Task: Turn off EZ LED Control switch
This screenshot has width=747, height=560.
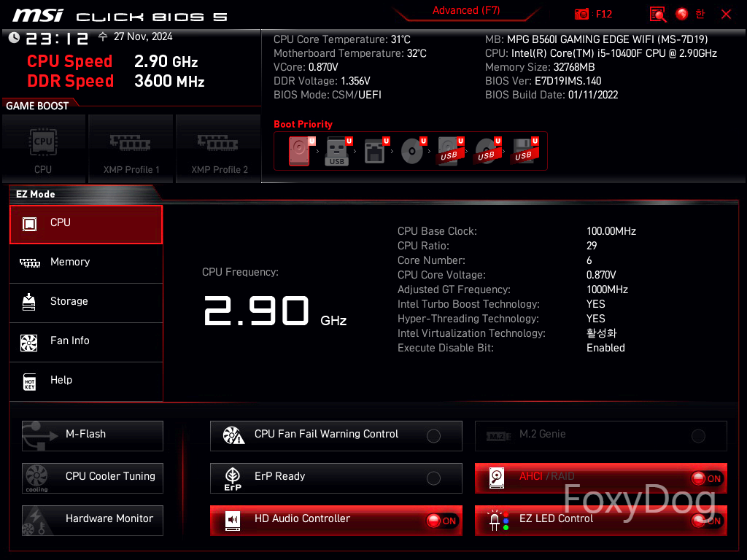Action: click(708, 521)
